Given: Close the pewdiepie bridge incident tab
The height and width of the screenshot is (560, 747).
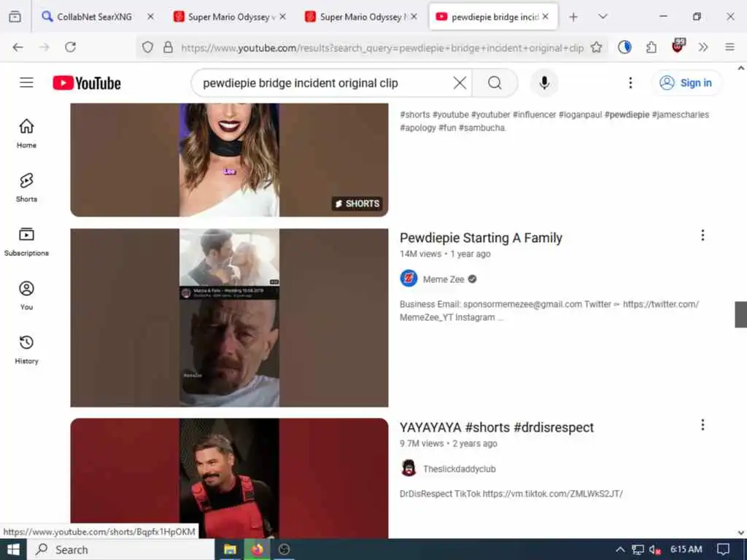Looking at the screenshot, I should tap(546, 17).
